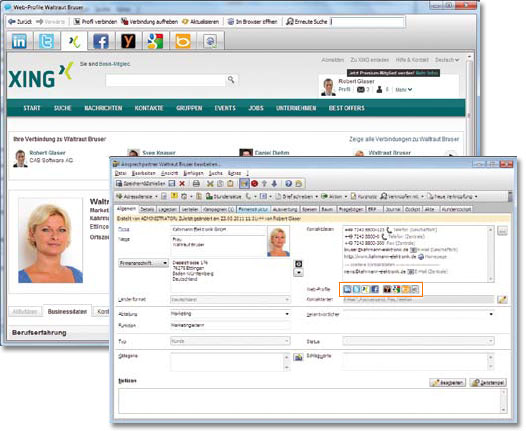The image size is (526, 431).
Task: Click the Zurück button in the Web-Profile toolbar
Action: click(20, 22)
